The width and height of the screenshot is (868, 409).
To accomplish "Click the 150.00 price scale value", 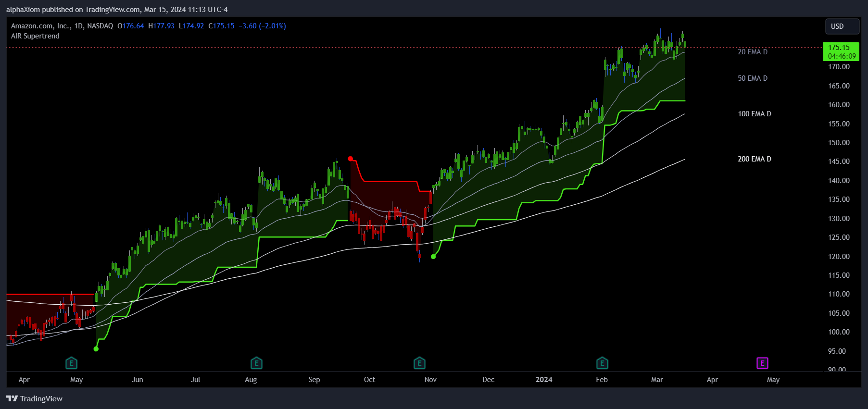I will tap(839, 143).
